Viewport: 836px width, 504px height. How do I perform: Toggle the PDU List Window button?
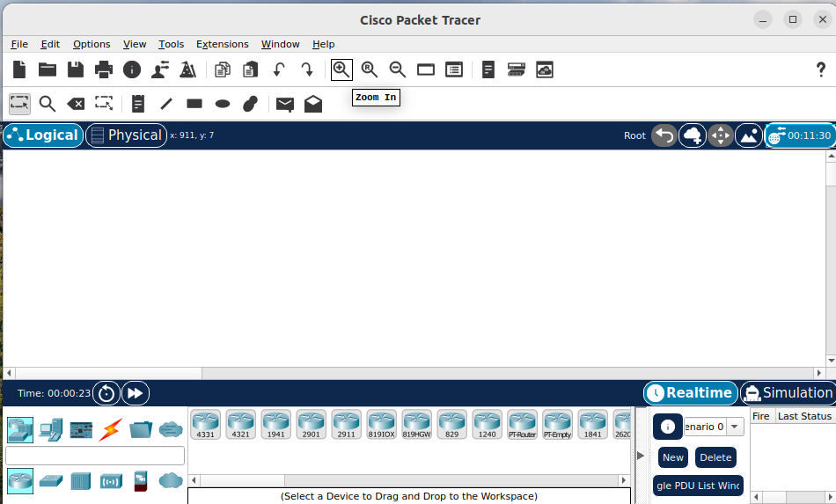point(698,486)
